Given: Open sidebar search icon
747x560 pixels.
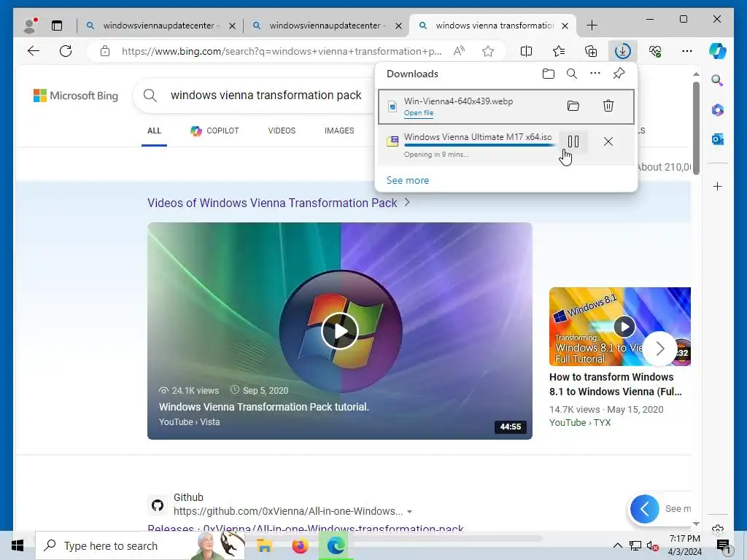Looking at the screenshot, I should [x=718, y=80].
